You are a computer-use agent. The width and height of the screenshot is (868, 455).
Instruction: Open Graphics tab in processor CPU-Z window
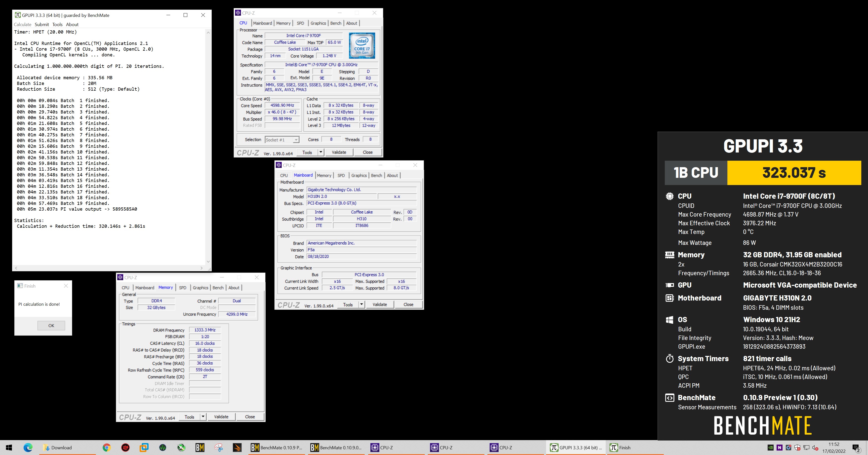point(318,23)
